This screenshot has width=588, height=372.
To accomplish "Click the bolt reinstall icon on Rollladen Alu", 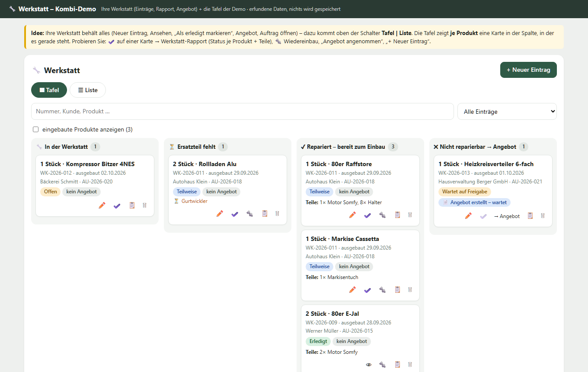I will (x=249, y=214).
